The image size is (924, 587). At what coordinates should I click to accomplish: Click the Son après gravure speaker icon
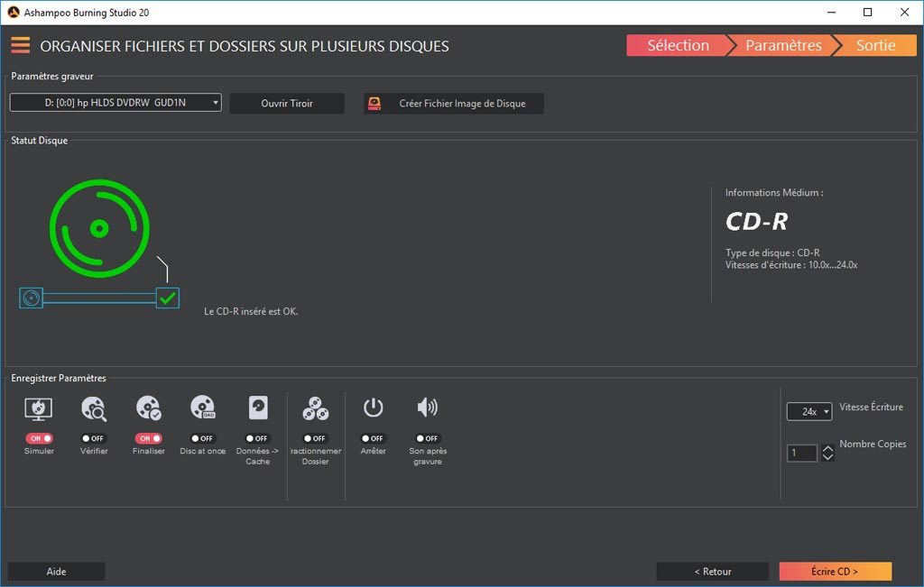pos(427,408)
